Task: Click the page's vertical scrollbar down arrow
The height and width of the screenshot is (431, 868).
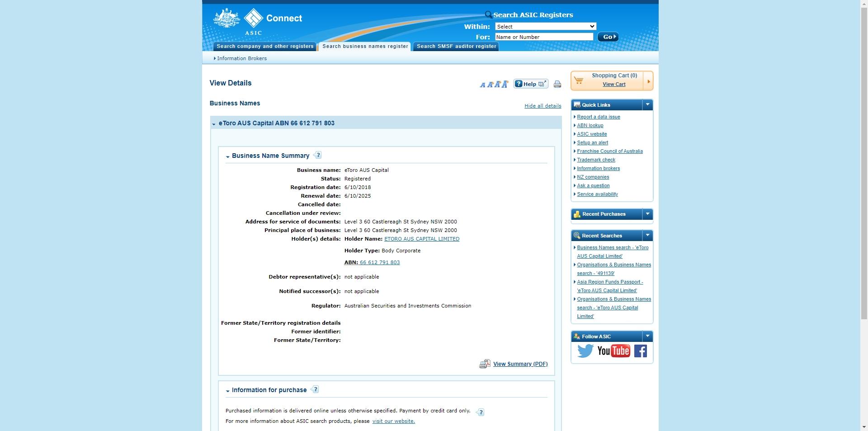Action: (864, 427)
